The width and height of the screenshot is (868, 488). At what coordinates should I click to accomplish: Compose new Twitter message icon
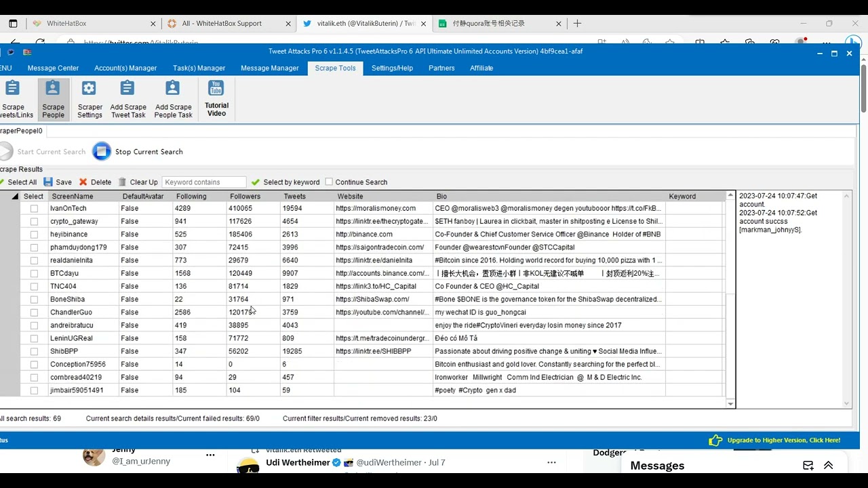click(808, 466)
